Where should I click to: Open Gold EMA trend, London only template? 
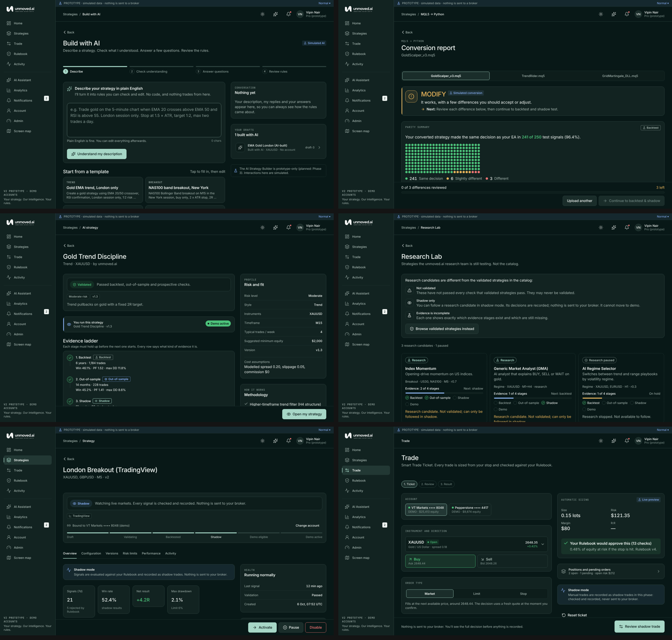coord(103,190)
